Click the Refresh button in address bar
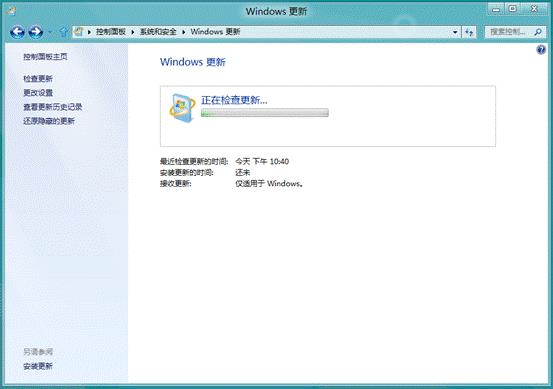Screen dimensions: 553x389 (x=469, y=32)
